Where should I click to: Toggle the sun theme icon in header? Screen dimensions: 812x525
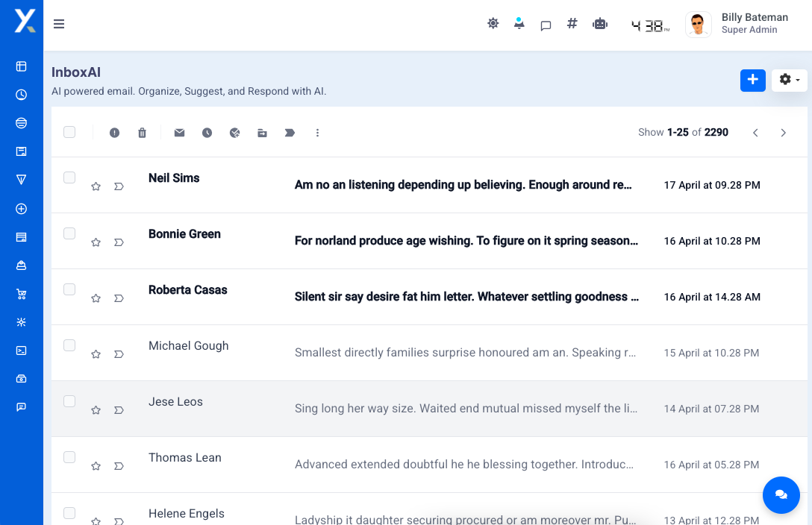click(x=493, y=23)
